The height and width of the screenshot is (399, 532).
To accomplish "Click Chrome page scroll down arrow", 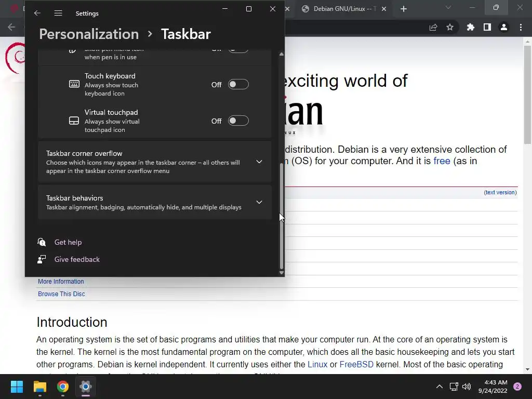I will pyautogui.click(x=527, y=369).
